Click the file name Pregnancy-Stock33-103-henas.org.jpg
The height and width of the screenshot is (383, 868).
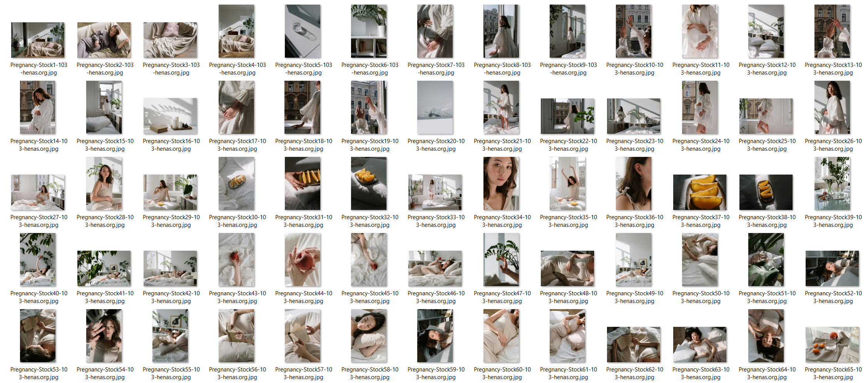point(436,221)
